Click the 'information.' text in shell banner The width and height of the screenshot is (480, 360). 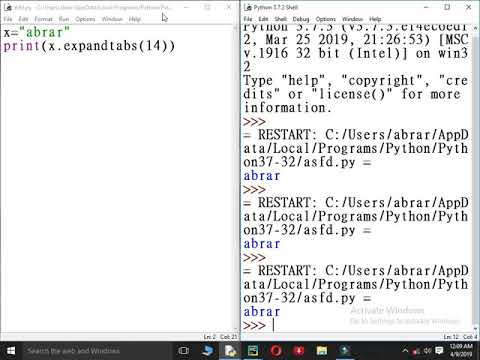click(x=287, y=108)
